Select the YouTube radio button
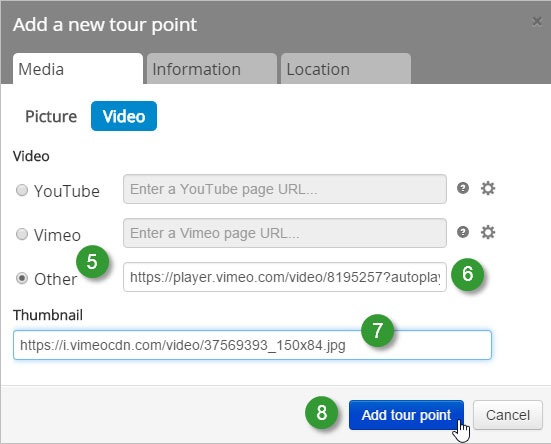The image size is (551, 444). (x=22, y=190)
